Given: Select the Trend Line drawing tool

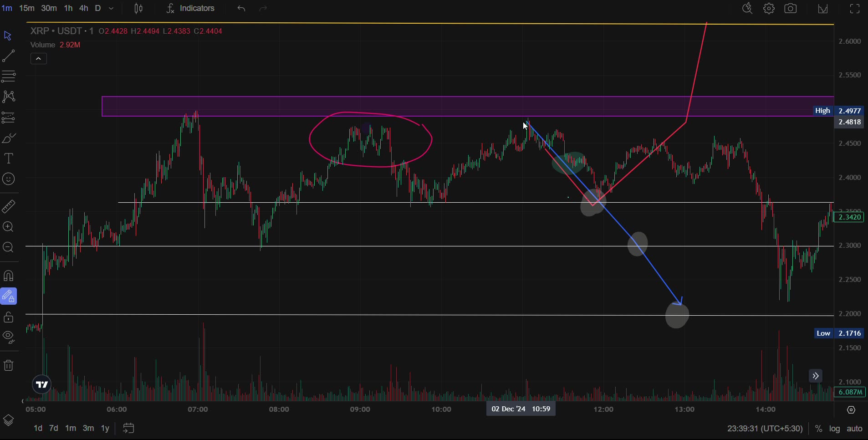Looking at the screenshot, I should [x=8, y=56].
